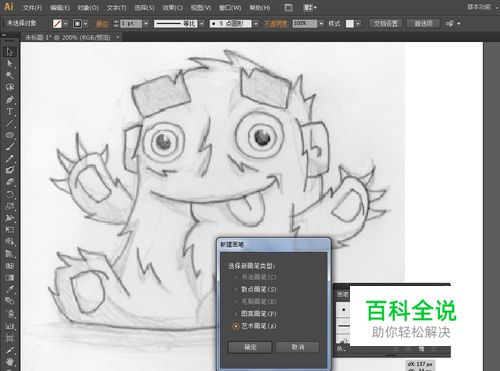Image resolution: width=500 pixels, height=371 pixels.
Task: Open the opacity 100% dropdown
Action: tap(321, 24)
